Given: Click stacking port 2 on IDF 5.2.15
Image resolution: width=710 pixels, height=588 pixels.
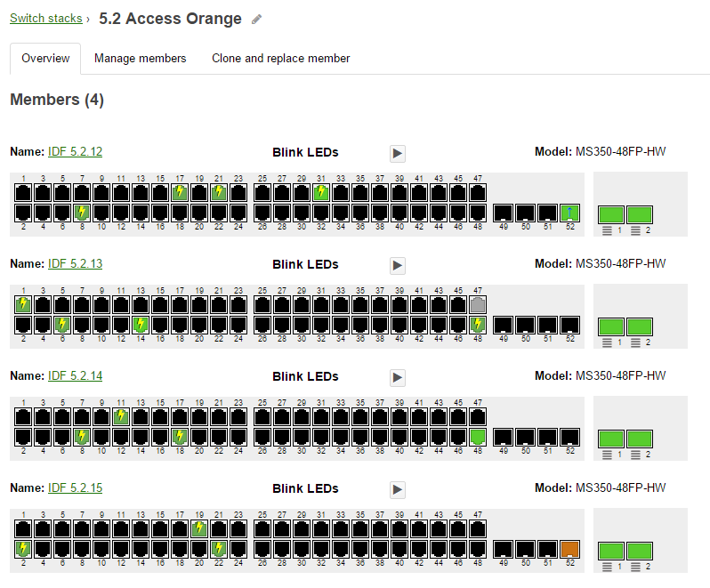Looking at the screenshot, I should 640,551.
